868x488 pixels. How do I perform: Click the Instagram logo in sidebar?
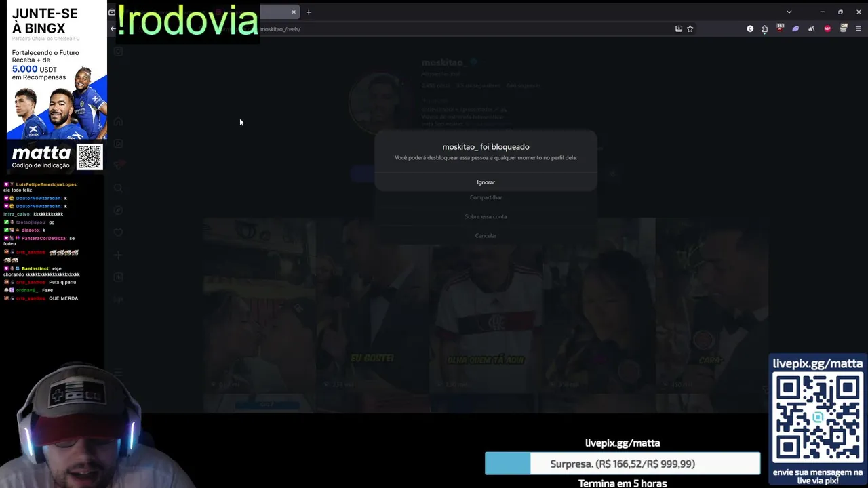(118, 52)
